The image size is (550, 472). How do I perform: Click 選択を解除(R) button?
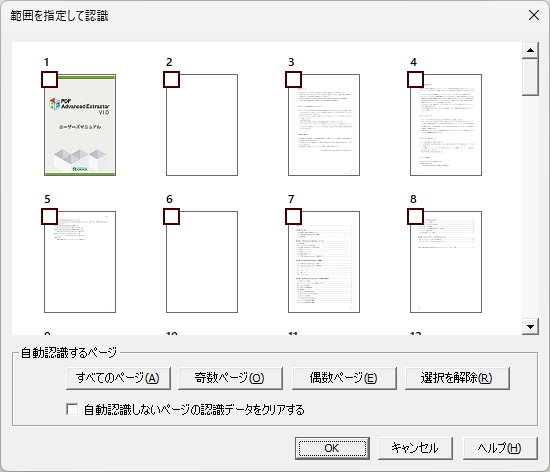[x=457, y=378]
